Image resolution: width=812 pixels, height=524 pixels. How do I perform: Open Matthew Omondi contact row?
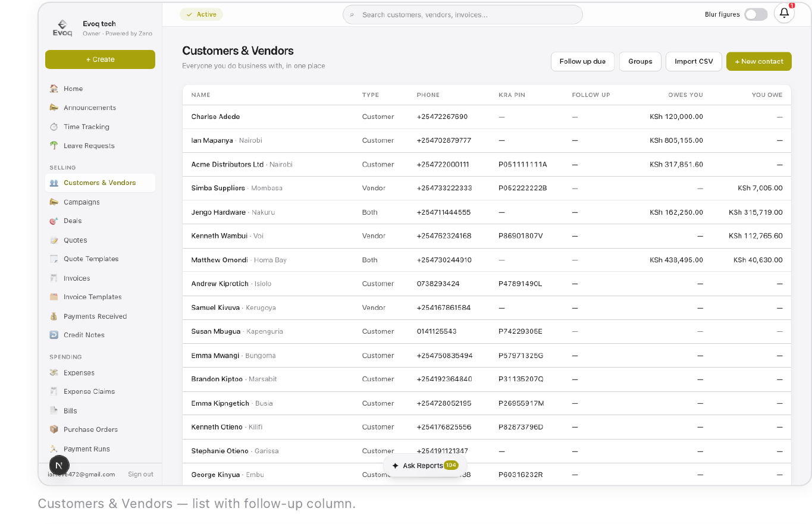(487, 260)
